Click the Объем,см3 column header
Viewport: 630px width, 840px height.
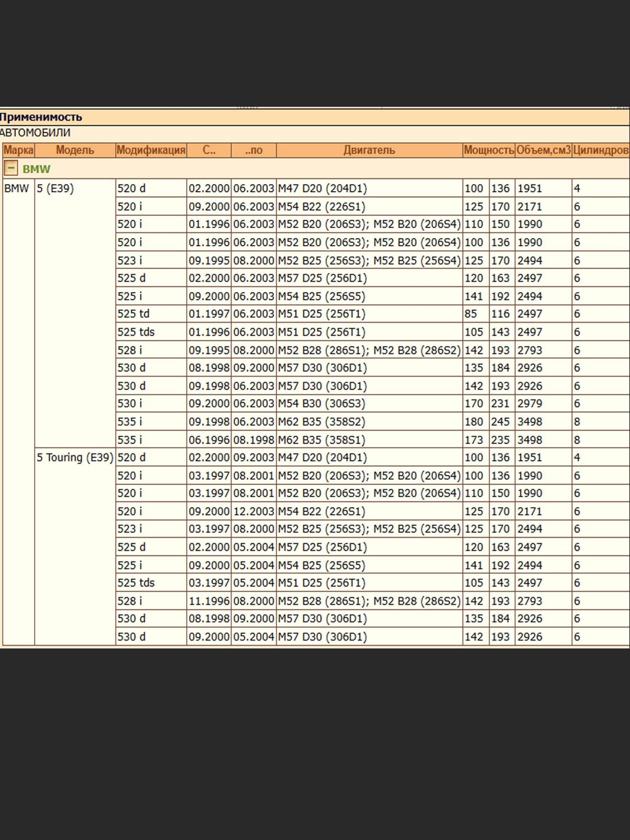pos(543,150)
